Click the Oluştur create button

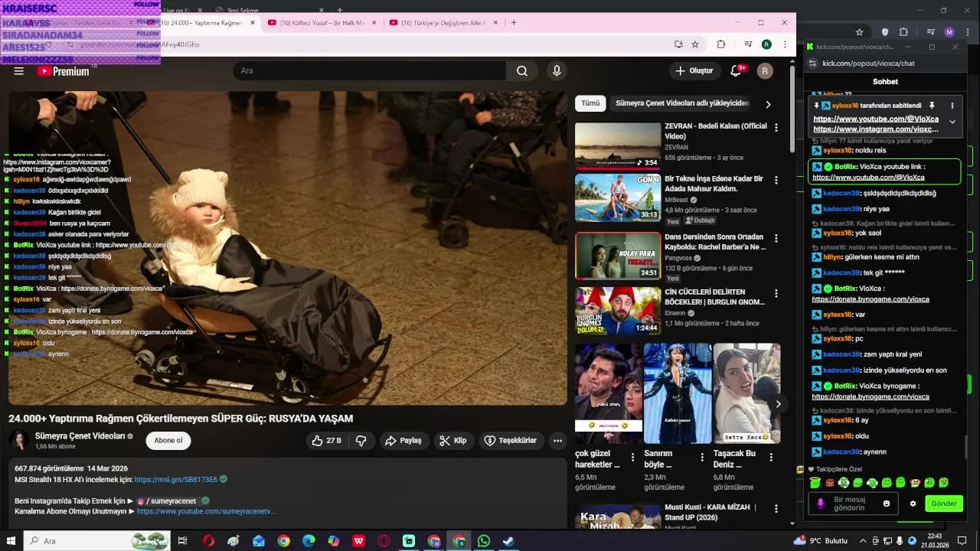click(x=694, y=71)
